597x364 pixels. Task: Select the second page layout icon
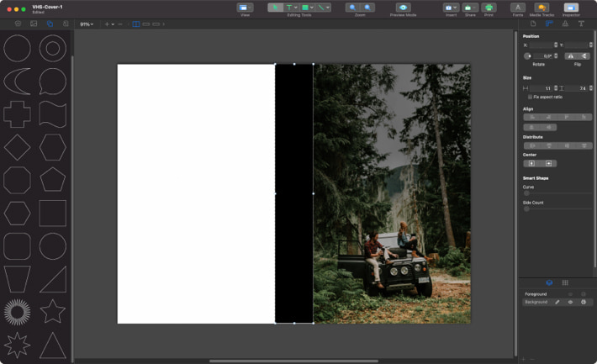pyautogui.click(x=146, y=24)
